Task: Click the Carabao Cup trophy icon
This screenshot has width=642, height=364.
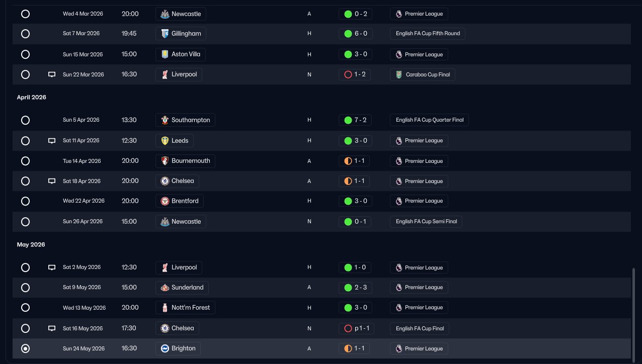Action: (399, 74)
